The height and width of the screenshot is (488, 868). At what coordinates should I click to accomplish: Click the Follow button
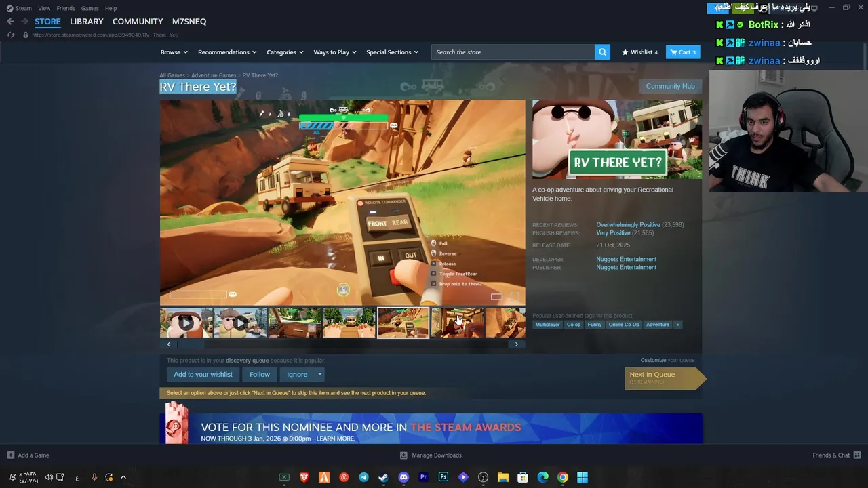(x=259, y=374)
